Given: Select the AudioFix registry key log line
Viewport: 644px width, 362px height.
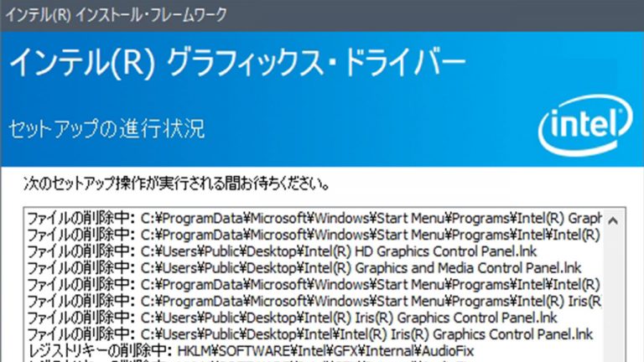Looking at the screenshot, I should (x=336, y=350).
